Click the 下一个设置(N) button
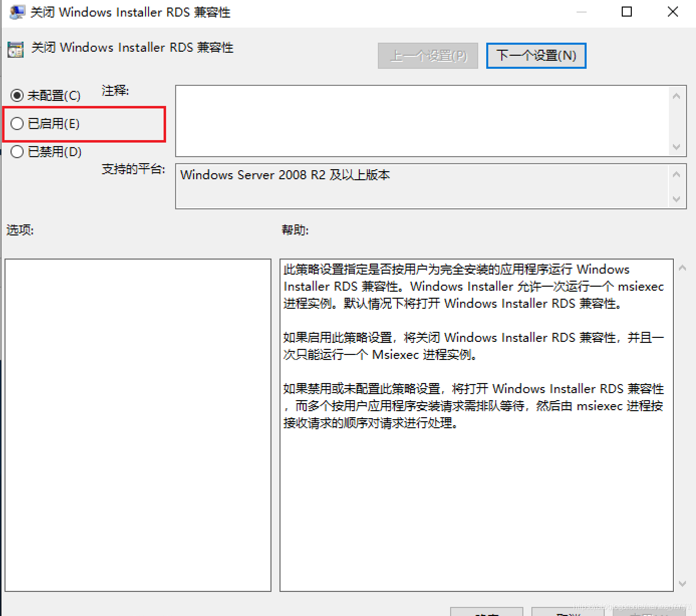Image resolution: width=696 pixels, height=616 pixels. (x=536, y=55)
